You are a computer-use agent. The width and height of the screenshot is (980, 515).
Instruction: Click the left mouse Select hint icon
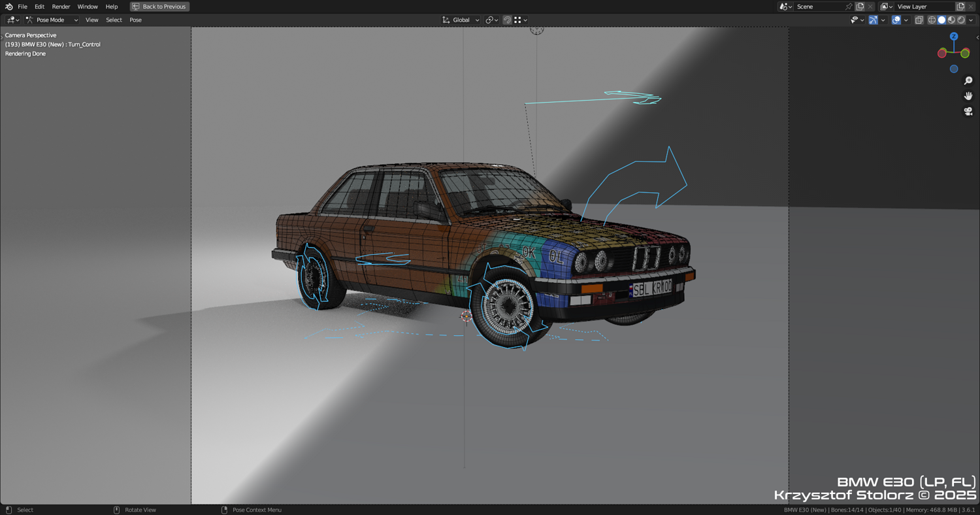click(8, 510)
